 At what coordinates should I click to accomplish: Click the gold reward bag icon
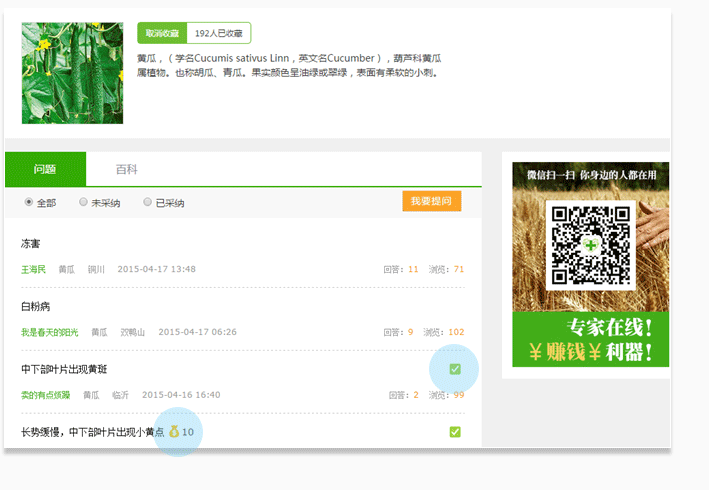(173, 432)
